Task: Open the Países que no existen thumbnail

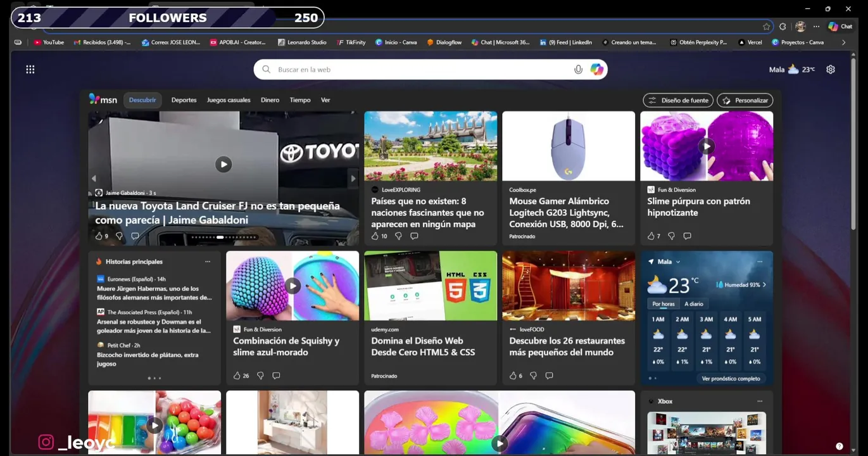Action: tap(431, 146)
